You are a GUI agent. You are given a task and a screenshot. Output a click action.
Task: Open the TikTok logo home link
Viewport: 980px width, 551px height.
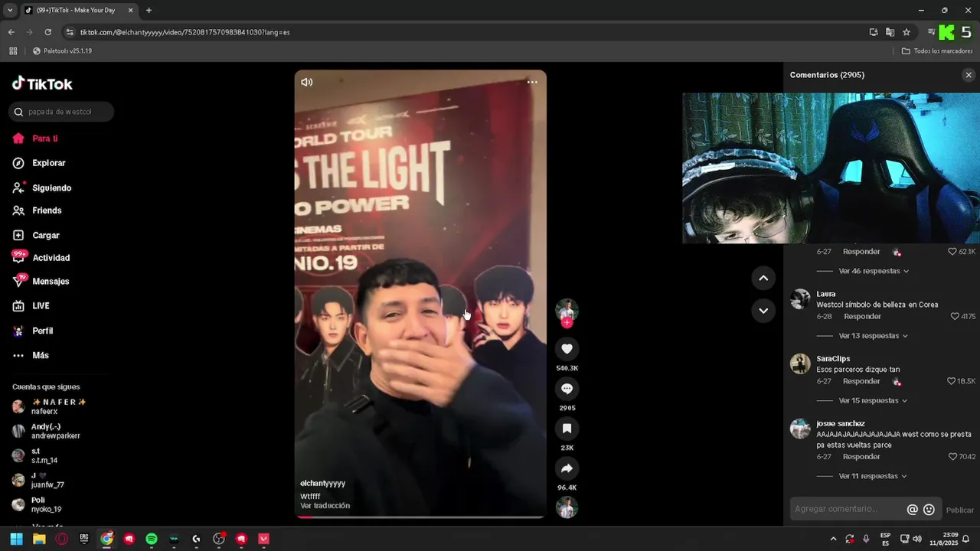(x=42, y=83)
